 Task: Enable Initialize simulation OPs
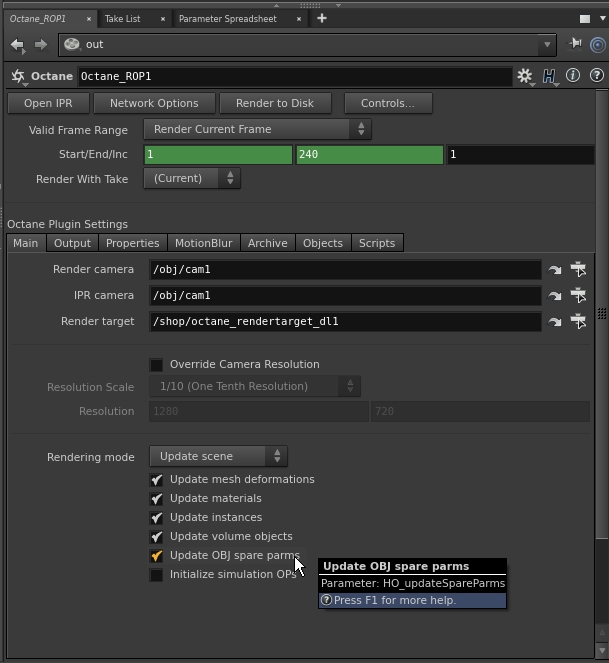click(x=156, y=575)
